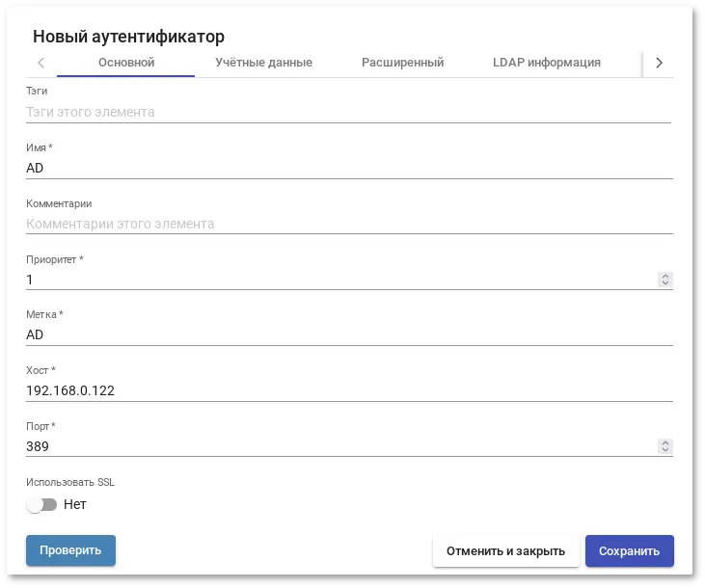Screen dimensions: 705x588
Task: Click the Новый аутентификатор title
Action: point(128,37)
